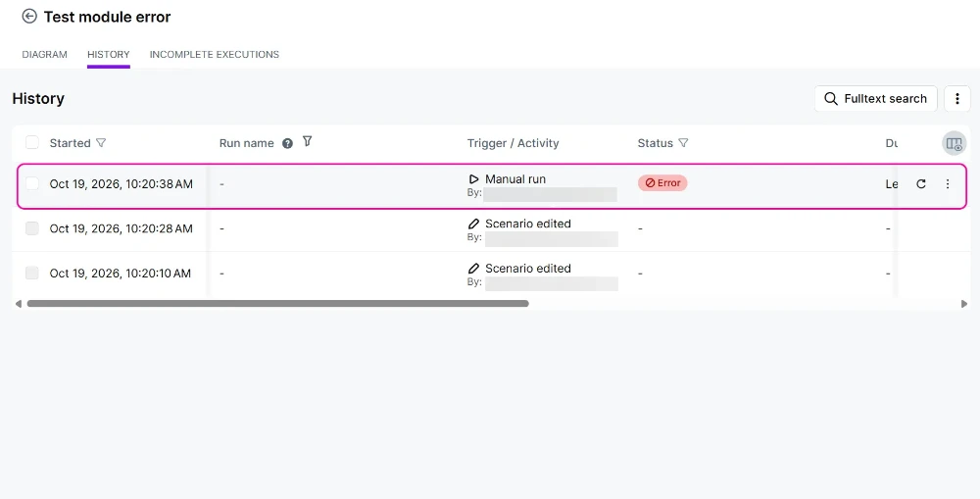Rerun the errored manual run

coord(920,184)
